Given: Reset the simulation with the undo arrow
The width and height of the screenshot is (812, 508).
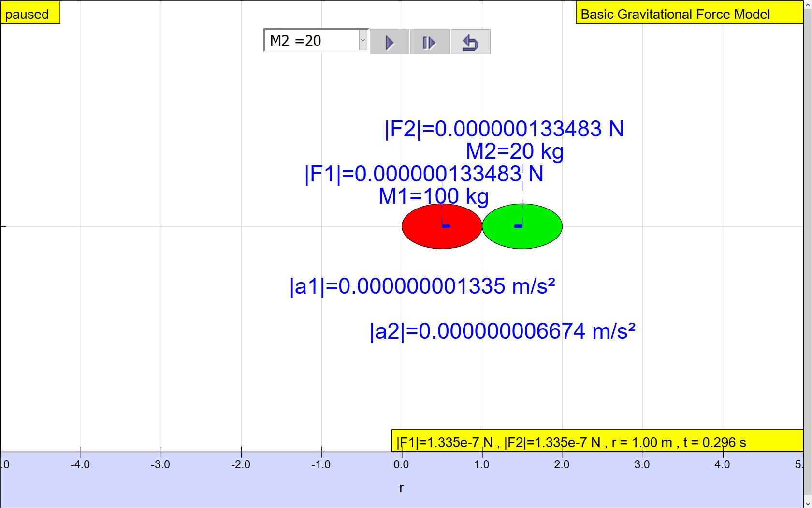Looking at the screenshot, I should click(470, 42).
